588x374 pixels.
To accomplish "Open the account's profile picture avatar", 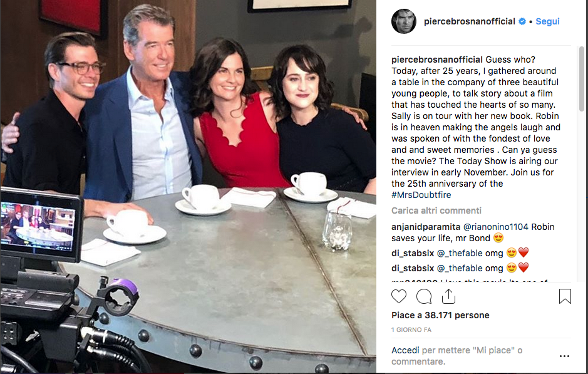I will 404,21.
